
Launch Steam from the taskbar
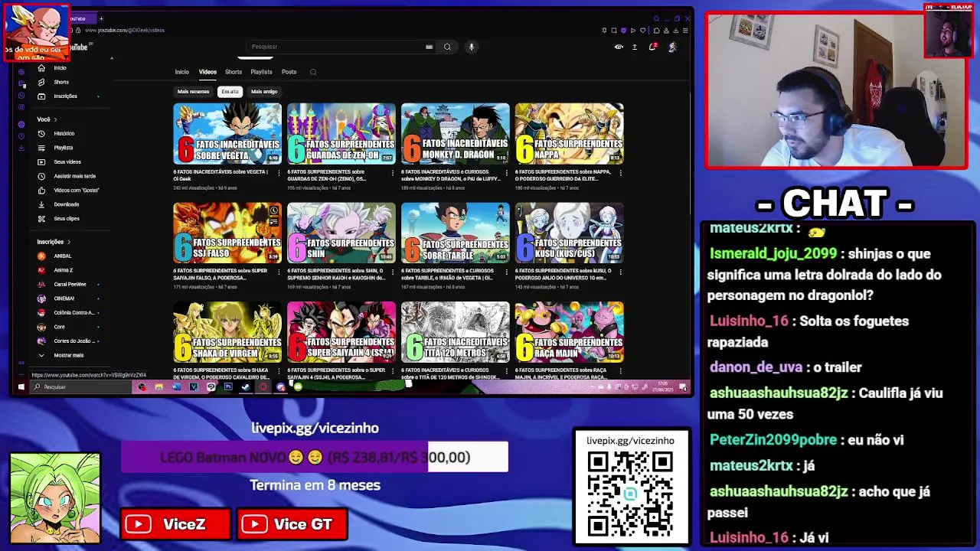pos(245,387)
